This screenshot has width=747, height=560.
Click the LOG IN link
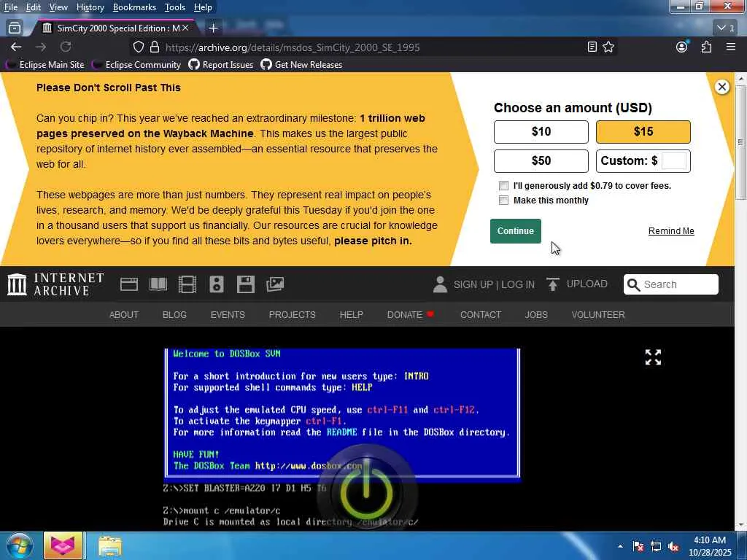click(x=518, y=284)
